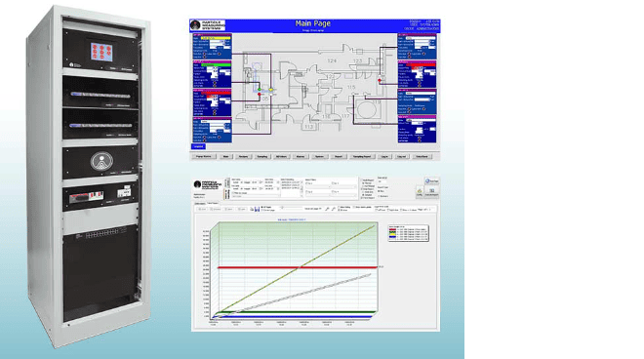Screen dimensions: 644x359
Task: Click the first magnifier zoom icon in chart toolbar
Action: (327, 209)
